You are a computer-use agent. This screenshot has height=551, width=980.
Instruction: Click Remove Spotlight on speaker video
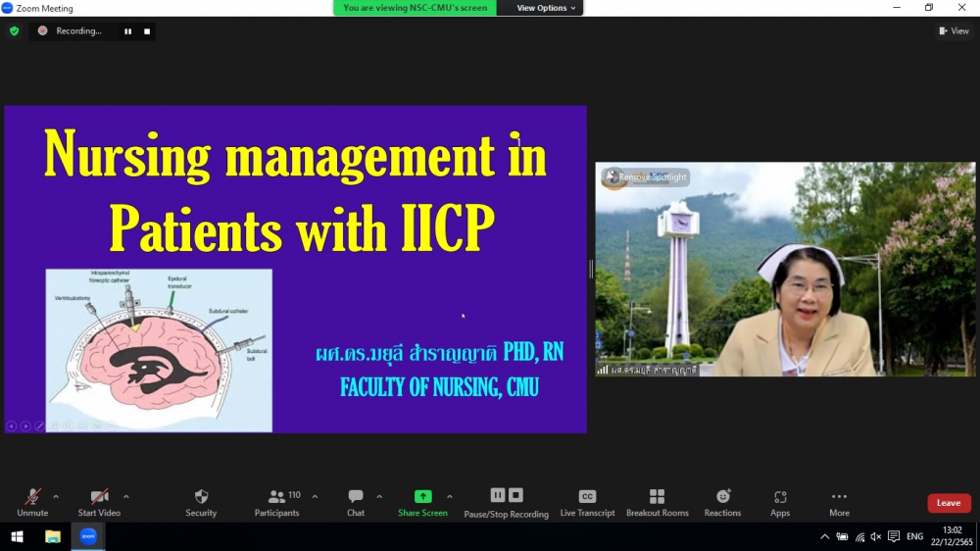646,177
